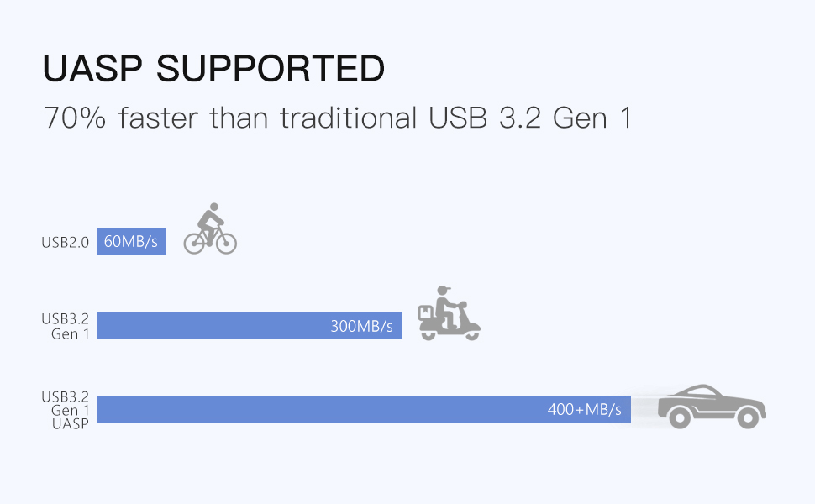Click the package box on the scooter
Viewport: 815px width, 504px height.
pyautogui.click(x=426, y=312)
